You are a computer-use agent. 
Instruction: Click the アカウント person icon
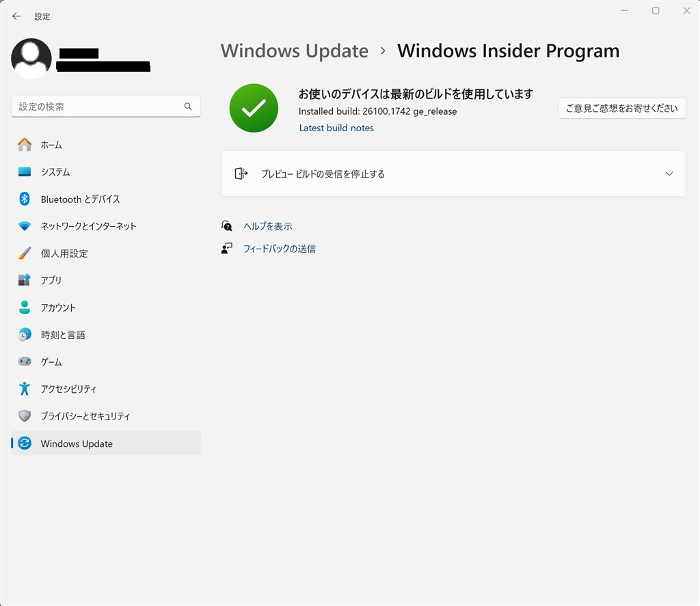click(25, 307)
